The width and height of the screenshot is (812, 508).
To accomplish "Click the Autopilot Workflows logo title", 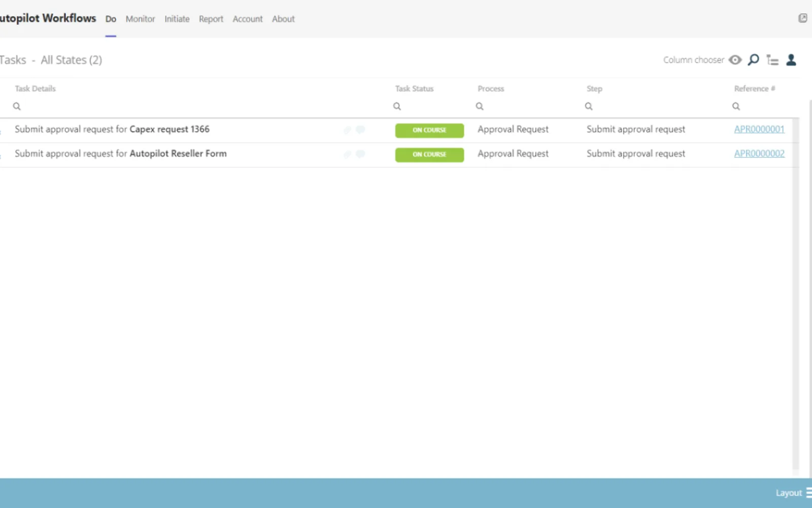I will (x=48, y=18).
